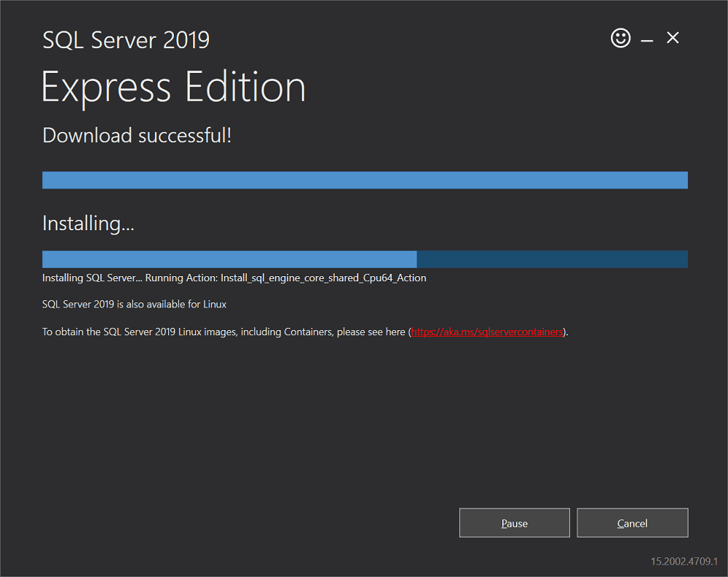728x577 pixels.
Task: Select the Express Edition heading
Action: click(173, 87)
